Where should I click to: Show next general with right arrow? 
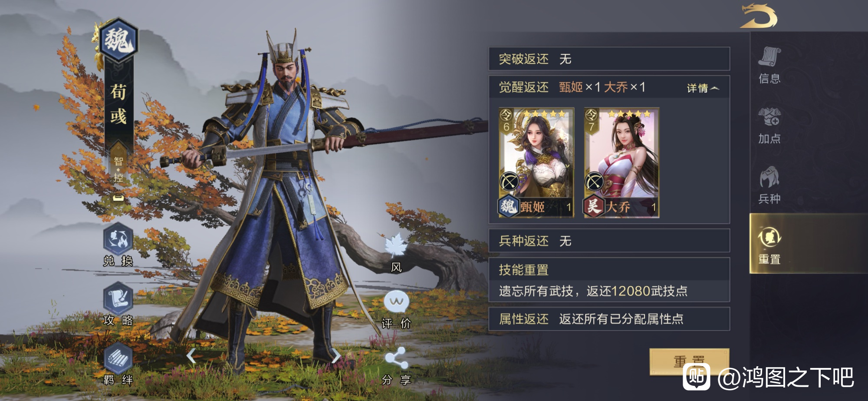(x=336, y=356)
